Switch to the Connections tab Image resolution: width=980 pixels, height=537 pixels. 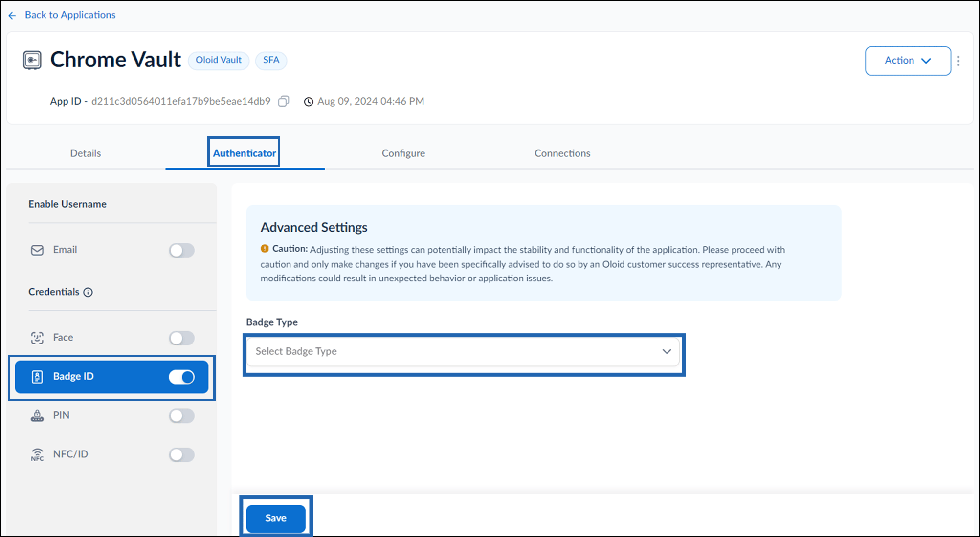(562, 153)
